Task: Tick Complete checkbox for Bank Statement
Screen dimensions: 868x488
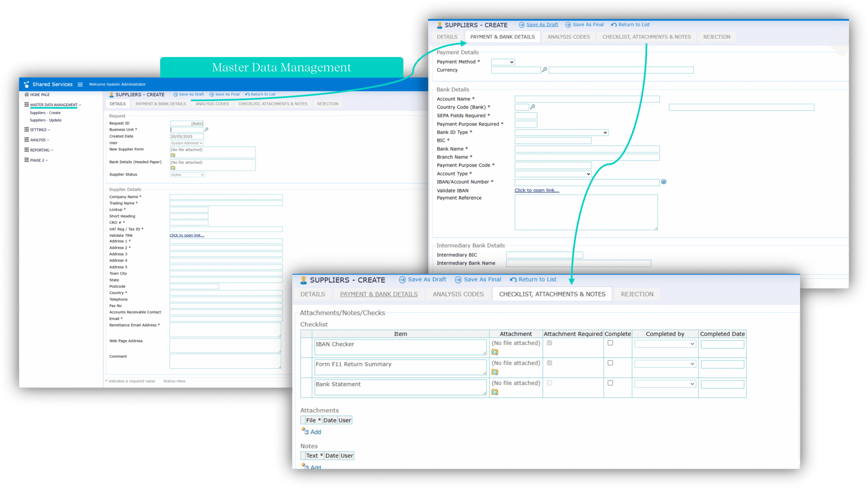Action: click(x=610, y=383)
